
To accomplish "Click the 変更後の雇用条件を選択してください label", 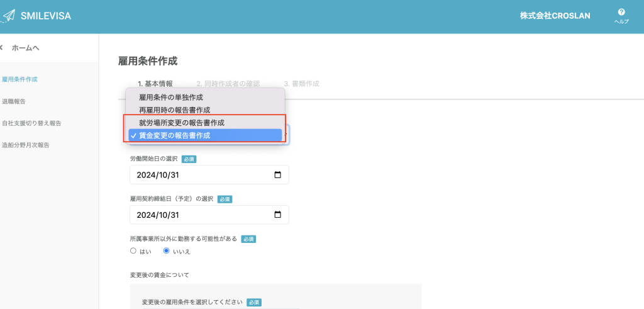I will point(192,302).
